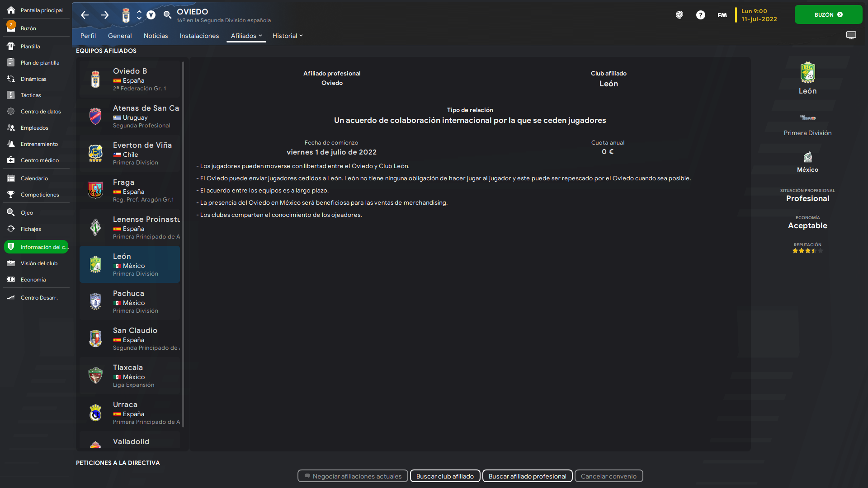868x488 pixels.
Task: Click the back navigation arrow
Action: pyautogui.click(x=85, y=15)
